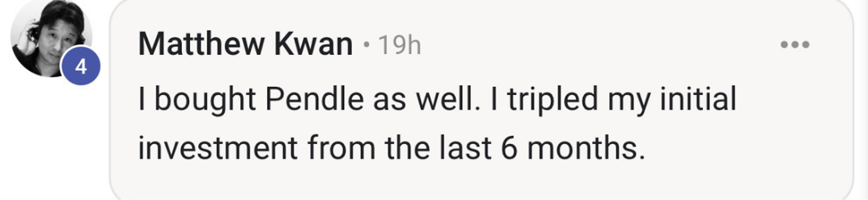Click the headphones on the avatar photo
This screenshot has width=868, height=200.
click(34, 33)
